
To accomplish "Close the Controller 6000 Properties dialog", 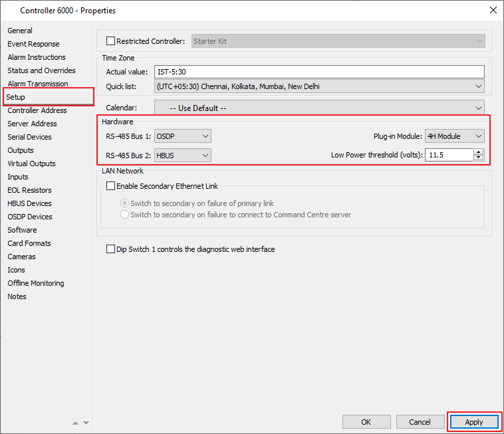I will (x=493, y=10).
